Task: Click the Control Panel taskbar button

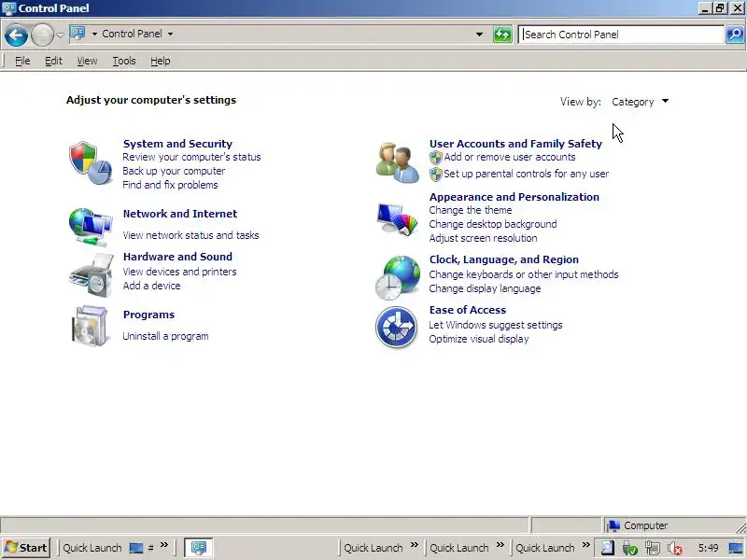Action: 198,548
